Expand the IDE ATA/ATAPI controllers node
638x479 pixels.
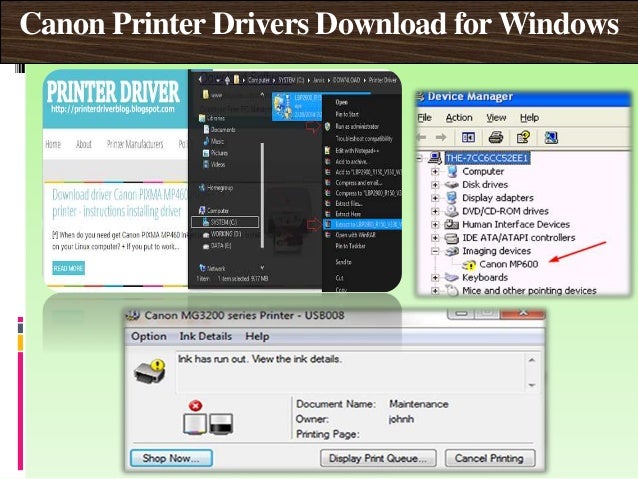coord(435,238)
